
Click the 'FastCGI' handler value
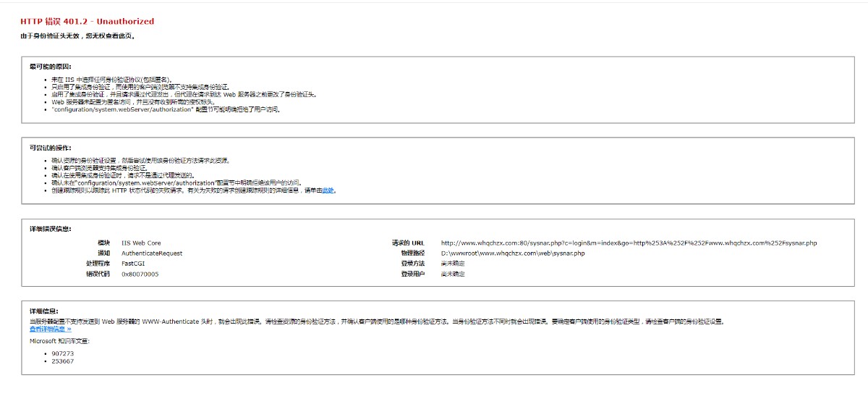(133, 264)
